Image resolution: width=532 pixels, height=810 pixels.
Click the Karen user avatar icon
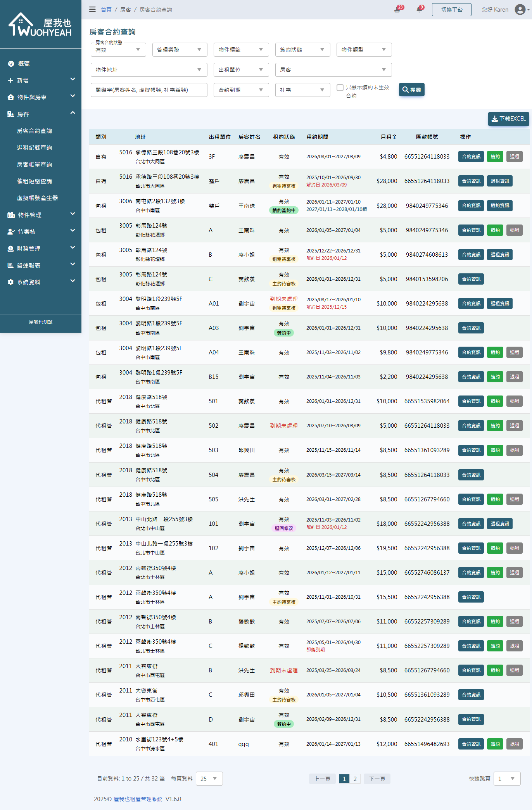point(520,10)
